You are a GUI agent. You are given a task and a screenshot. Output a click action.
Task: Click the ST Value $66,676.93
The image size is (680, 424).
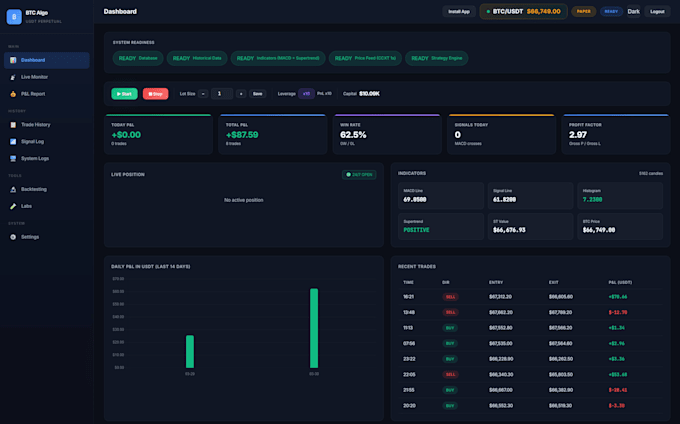(509, 230)
